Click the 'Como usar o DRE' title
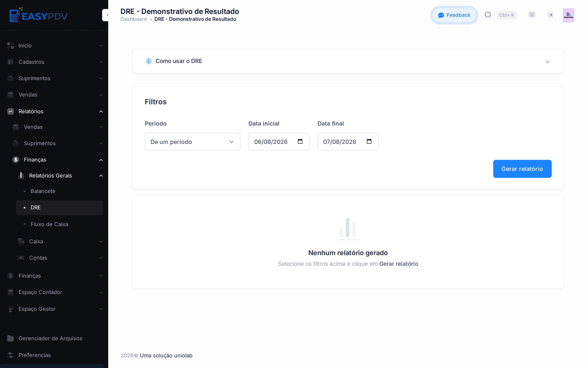This screenshot has height=368, width=588. coord(179,61)
